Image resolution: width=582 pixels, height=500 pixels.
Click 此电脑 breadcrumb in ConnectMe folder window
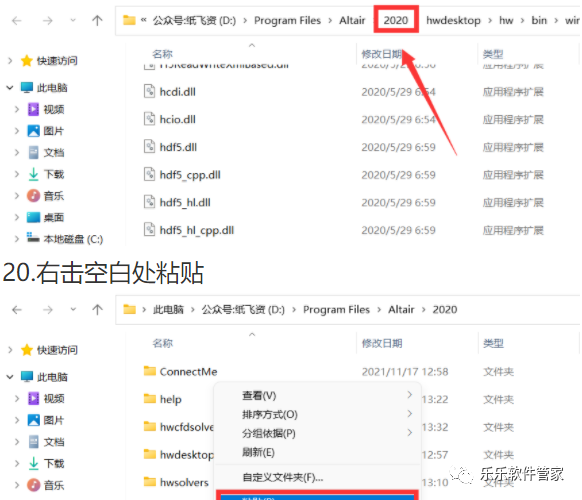tap(169, 310)
